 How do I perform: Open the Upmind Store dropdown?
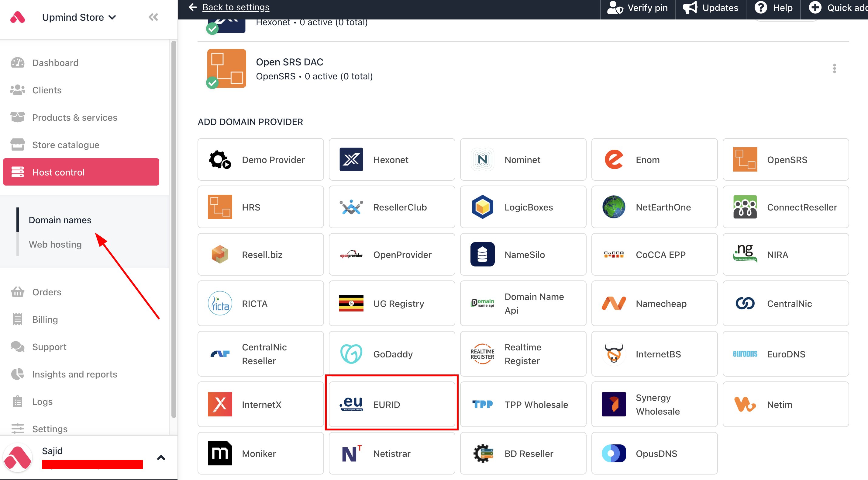pyautogui.click(x=79, y=17)
